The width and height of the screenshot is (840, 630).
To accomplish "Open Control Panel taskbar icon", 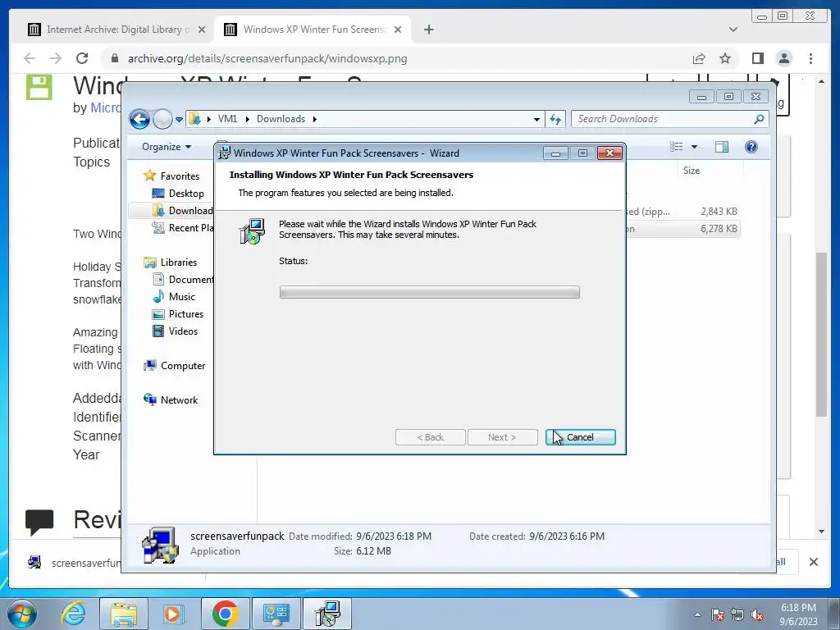I will pos(276,614).
